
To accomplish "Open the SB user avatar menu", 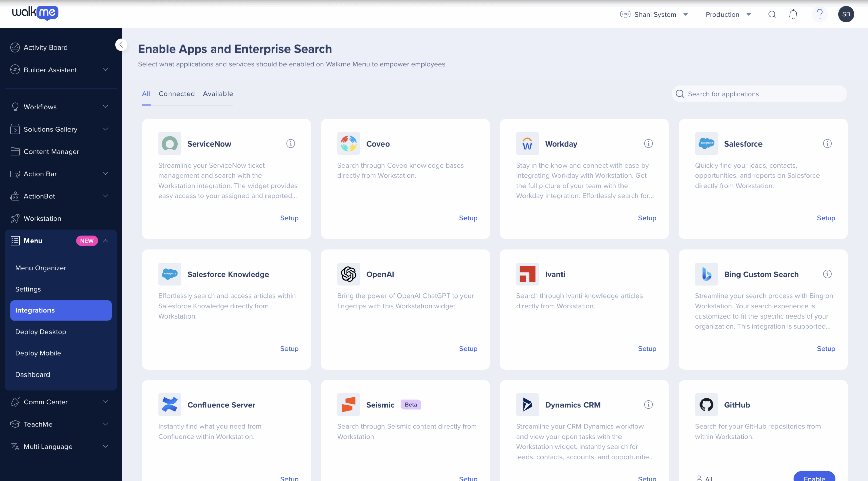I will coord(846,14).
